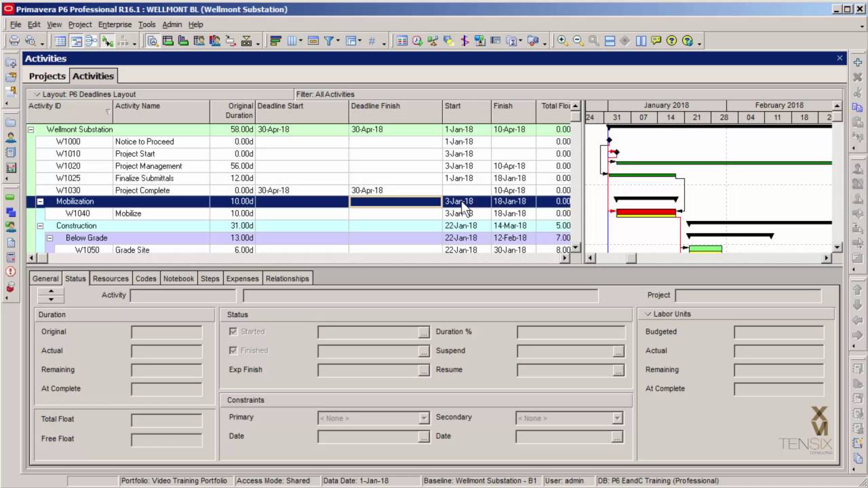
Task: Open the Labor Units dropdown chevron
Action: (648, 314)
